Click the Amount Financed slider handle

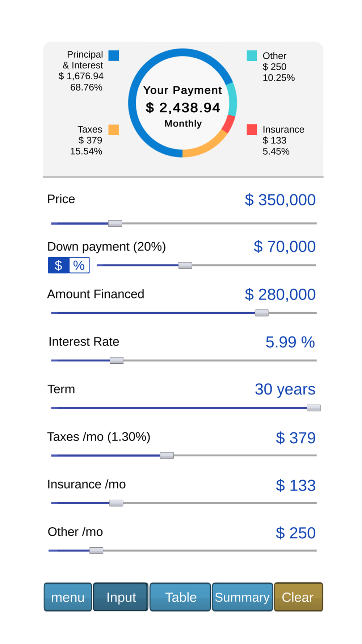pyautogui.click(x=262, y=313)
